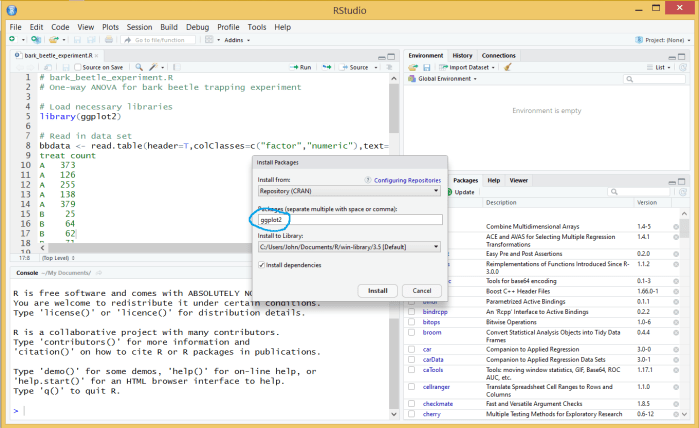Remove the checkmate package with its x icon
This screenshot has height=428, width=699.
click(x=676, y=404)
